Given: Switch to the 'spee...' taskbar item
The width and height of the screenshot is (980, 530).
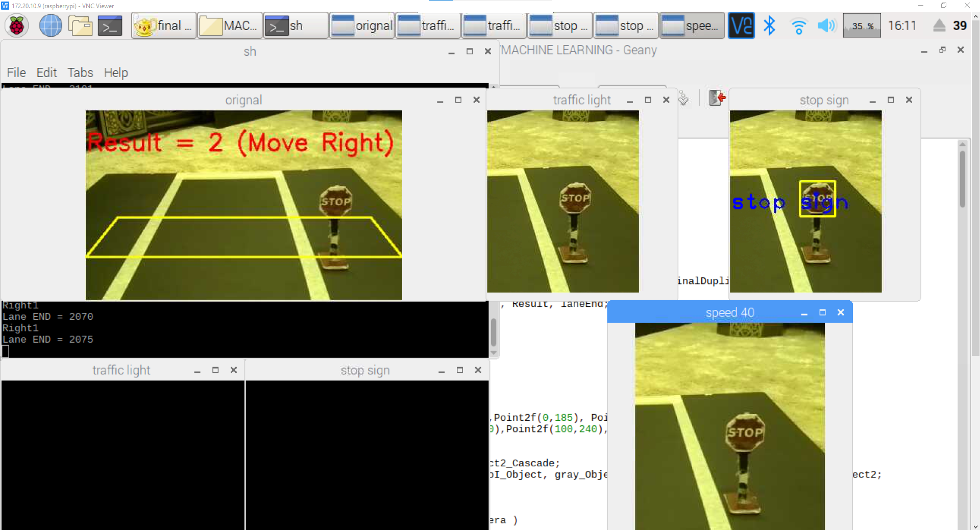Looking at the screenshot, I should point(692,26).
